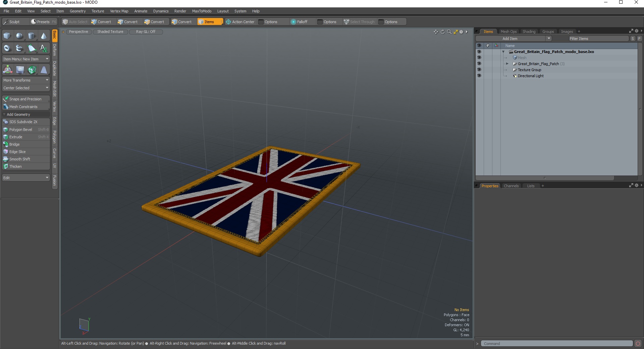Open the Properties panel settings gear
This screenshot has width=644, height=349.
637,185
